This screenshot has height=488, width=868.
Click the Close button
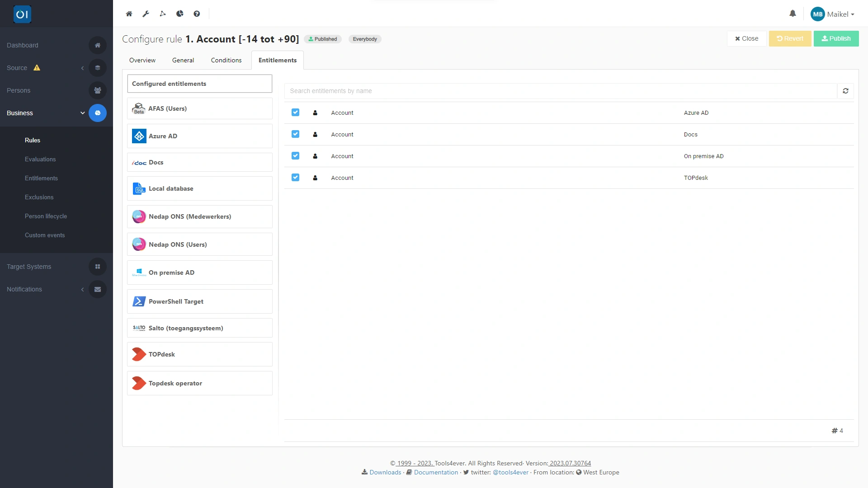[x=746, y=38]
